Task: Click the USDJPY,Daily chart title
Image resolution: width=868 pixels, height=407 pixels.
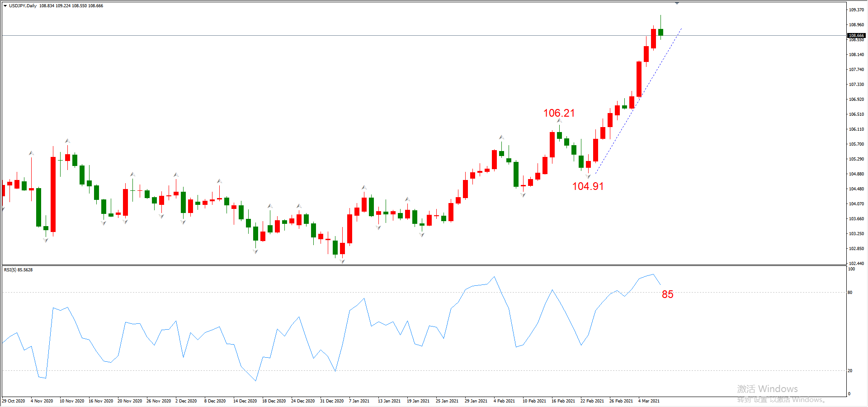Action: click(x=23, y=6)
